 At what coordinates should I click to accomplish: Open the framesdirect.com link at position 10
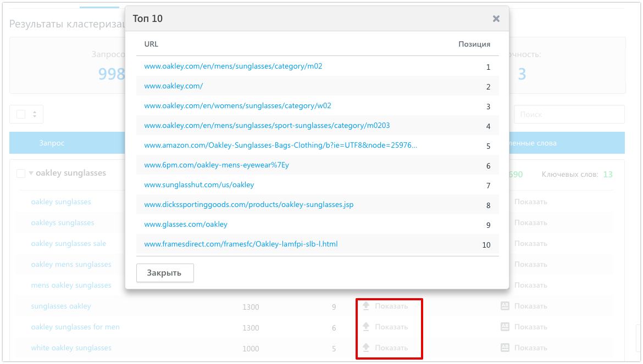coord(241,244)
